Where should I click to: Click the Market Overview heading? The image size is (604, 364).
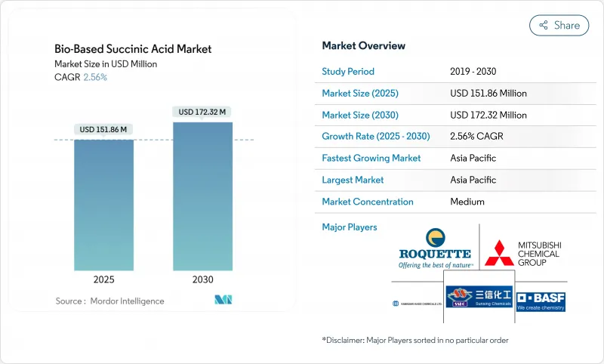click(x=363, y=45)
